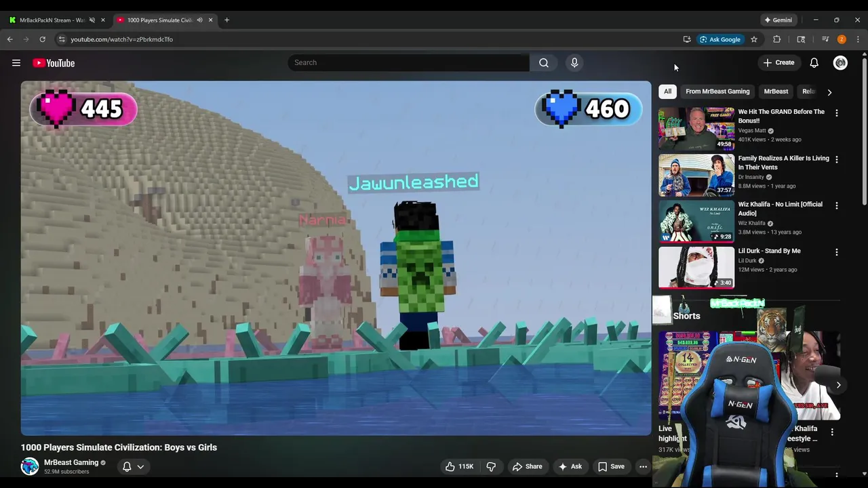
Task: Open MrBeast Gaming channel name link
Action: [x=71, y=462]
